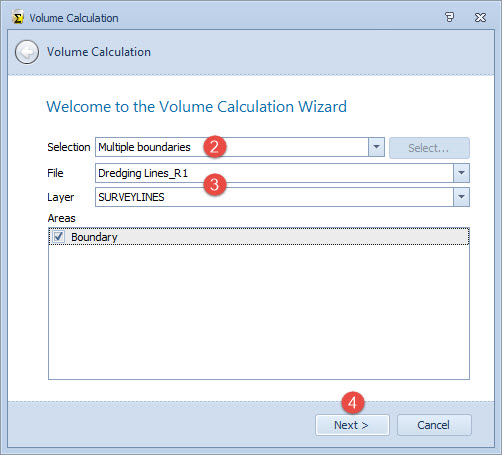
Task: Close the Volume Calculation dialog
Action: pos(480,17)
